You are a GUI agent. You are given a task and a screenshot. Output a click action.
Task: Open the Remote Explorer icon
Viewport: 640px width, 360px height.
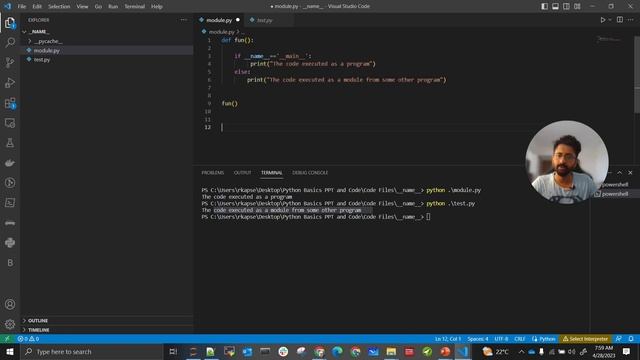10,123
